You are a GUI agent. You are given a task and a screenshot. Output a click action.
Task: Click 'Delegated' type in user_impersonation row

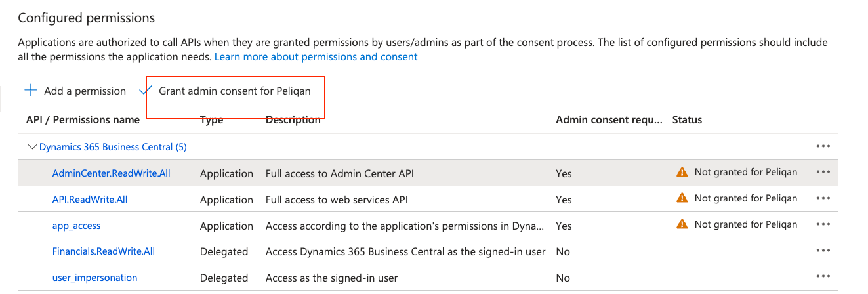point(224,278)
